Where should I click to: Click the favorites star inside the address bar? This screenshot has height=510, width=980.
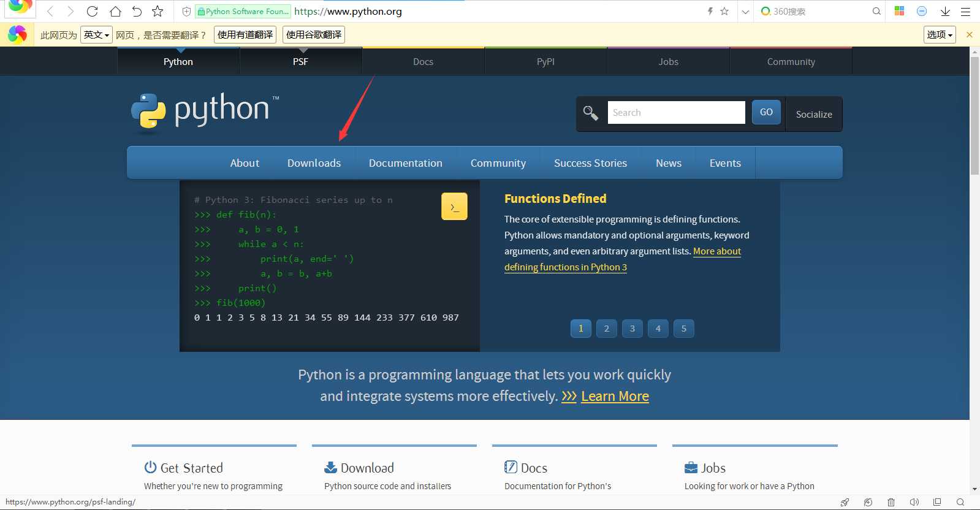click(x=724, y=11)
